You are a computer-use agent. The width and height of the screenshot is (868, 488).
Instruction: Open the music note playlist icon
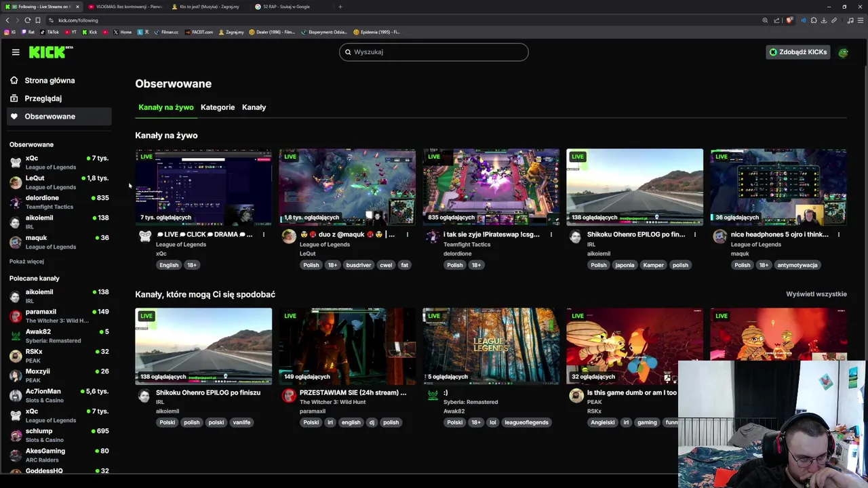(x=850, y=20)
